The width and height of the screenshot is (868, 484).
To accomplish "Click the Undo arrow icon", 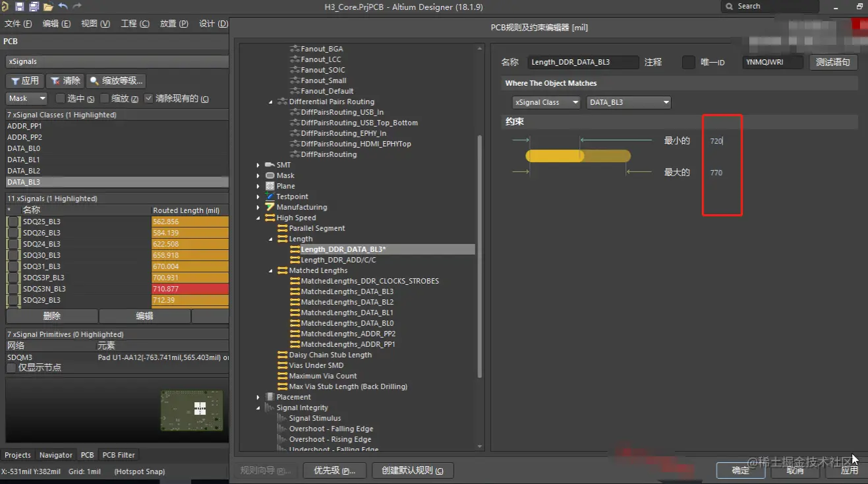I will click(x=63, y=7).
